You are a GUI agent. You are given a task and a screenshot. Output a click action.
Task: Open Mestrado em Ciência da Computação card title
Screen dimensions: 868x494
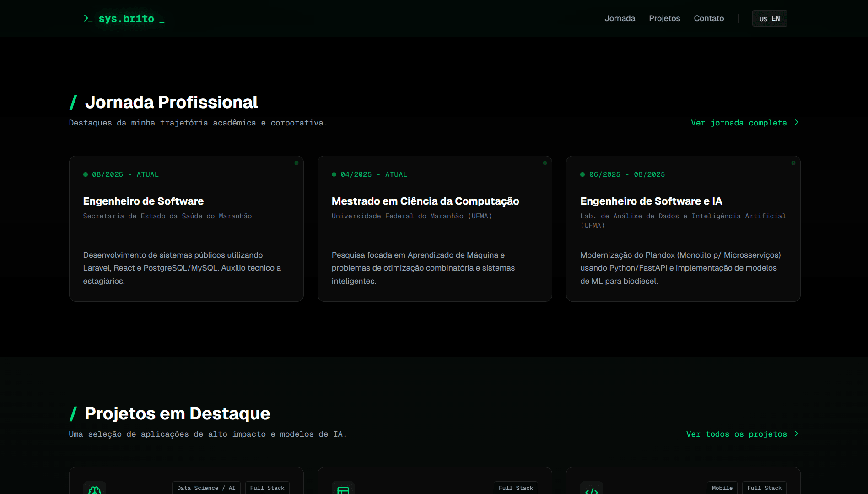pyautogui.click(x=425, y=201)
